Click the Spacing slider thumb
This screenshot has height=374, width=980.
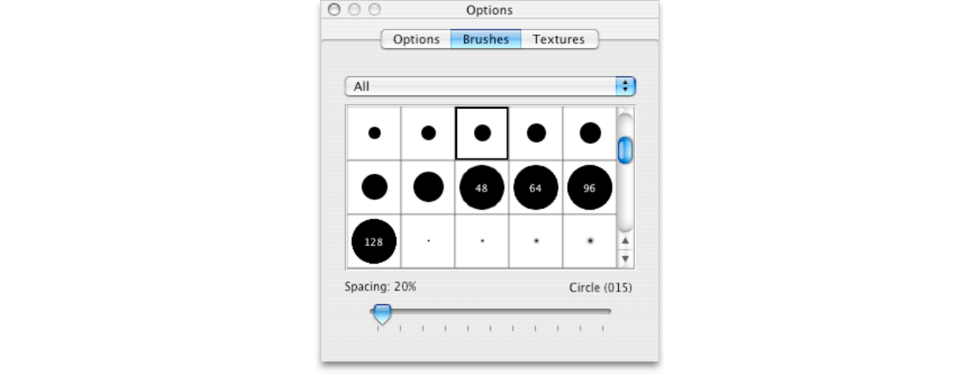pyautogui.click(x=383, y=313)
